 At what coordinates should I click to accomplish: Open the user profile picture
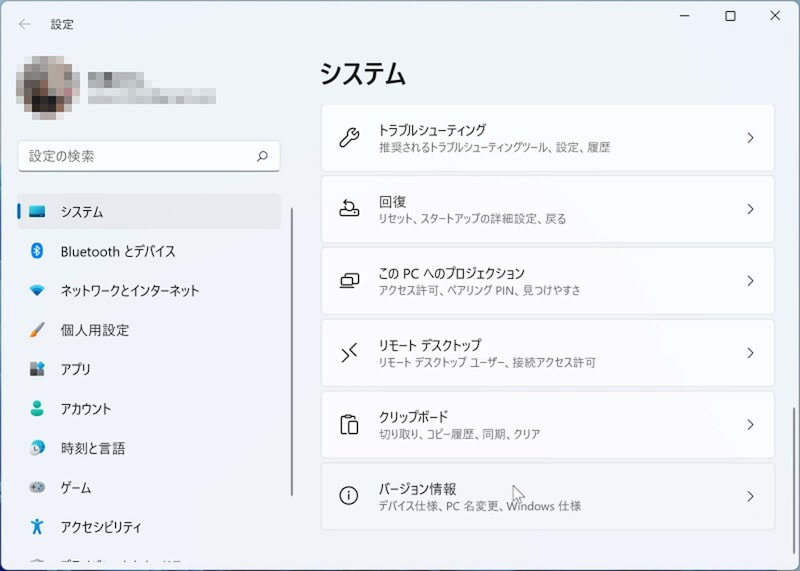click(x=47, y=87)
